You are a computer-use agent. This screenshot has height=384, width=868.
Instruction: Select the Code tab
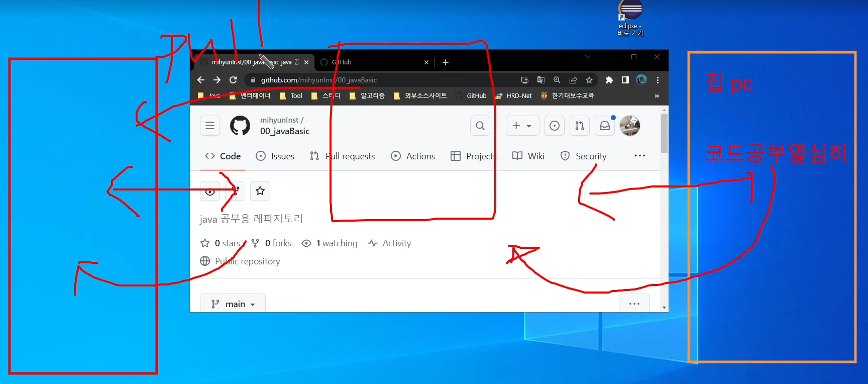pos(223,156)
